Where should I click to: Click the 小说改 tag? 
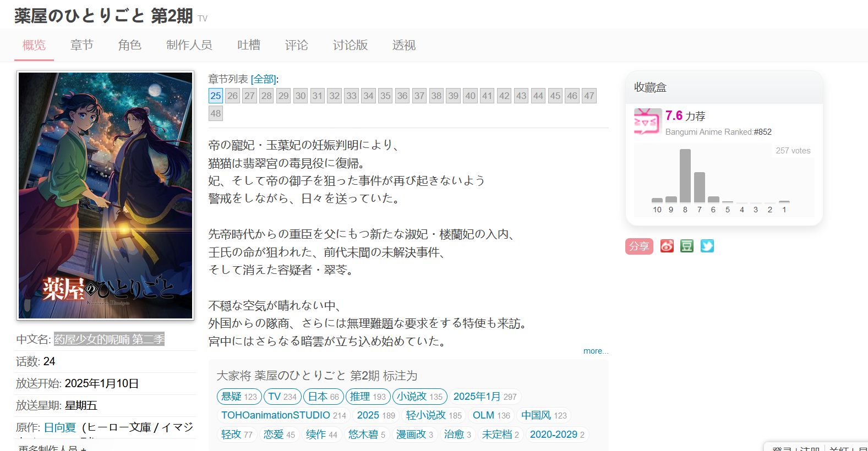420,397
